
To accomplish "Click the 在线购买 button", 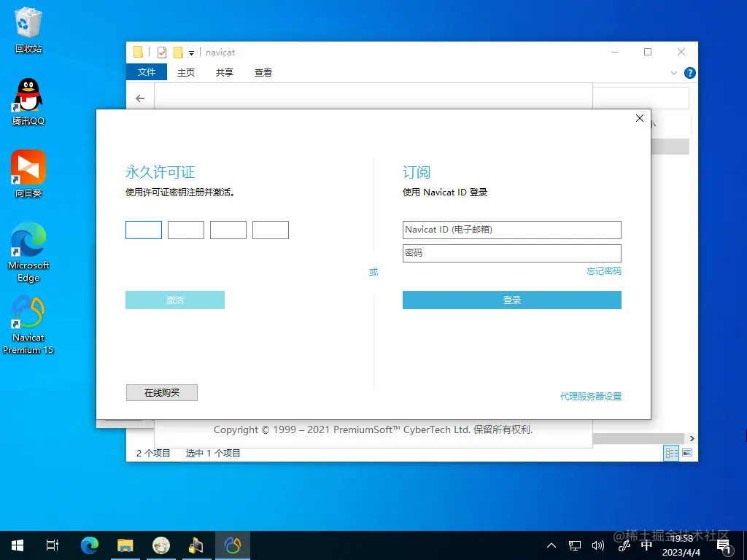I will pyautogui.click(x=161, y=393).
